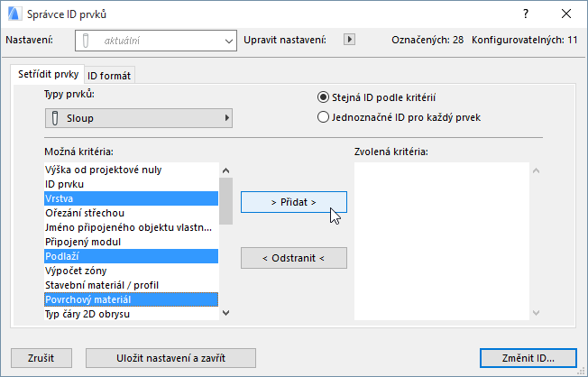Choose Ořezání střechou criterion
Image resolution: width=588 pixels, height=377 pixels.
(x=130, y=212)
